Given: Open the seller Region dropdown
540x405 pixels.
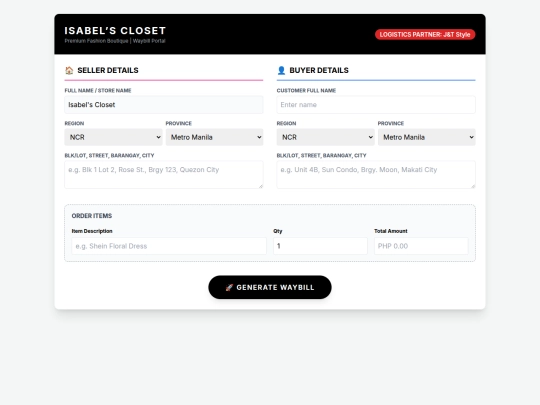Looking at the screenshot, I should (113, 137).
